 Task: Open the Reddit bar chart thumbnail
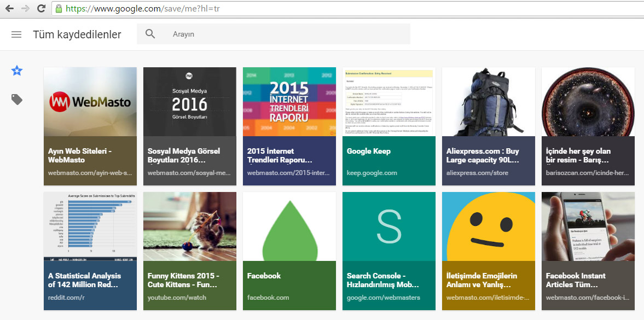click(x=90, y=226)
